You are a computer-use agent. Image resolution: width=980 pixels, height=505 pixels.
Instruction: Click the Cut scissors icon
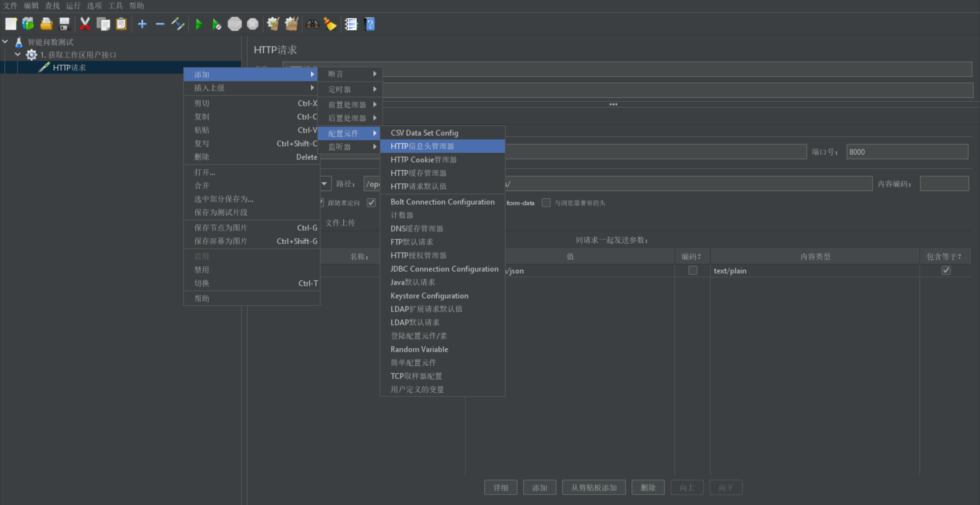tap(85, 24)
